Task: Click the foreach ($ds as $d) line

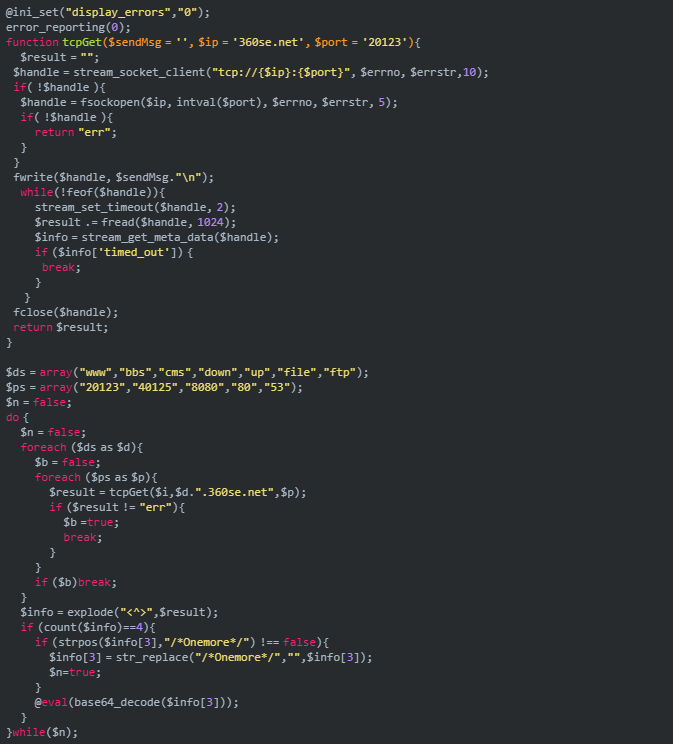Action: (x=82, y=447)
